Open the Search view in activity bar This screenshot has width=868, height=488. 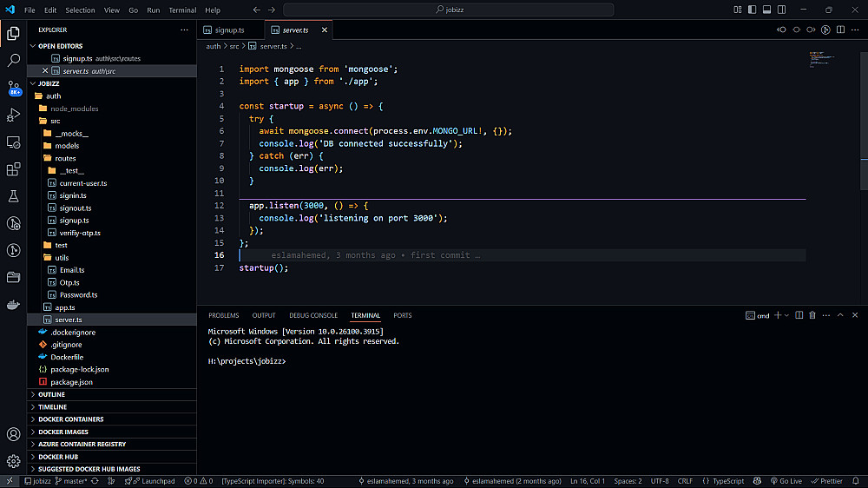[13, 61]
